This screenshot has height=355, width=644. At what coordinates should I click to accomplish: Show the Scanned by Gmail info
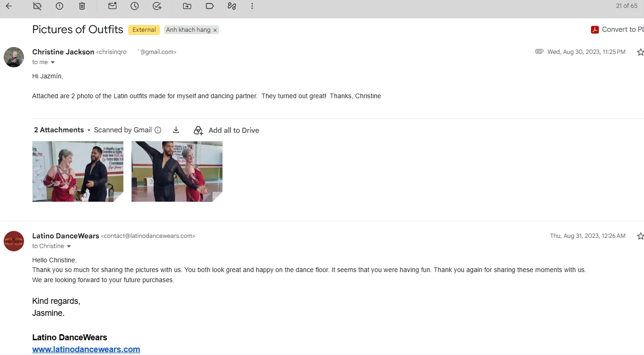click(158, 130)
